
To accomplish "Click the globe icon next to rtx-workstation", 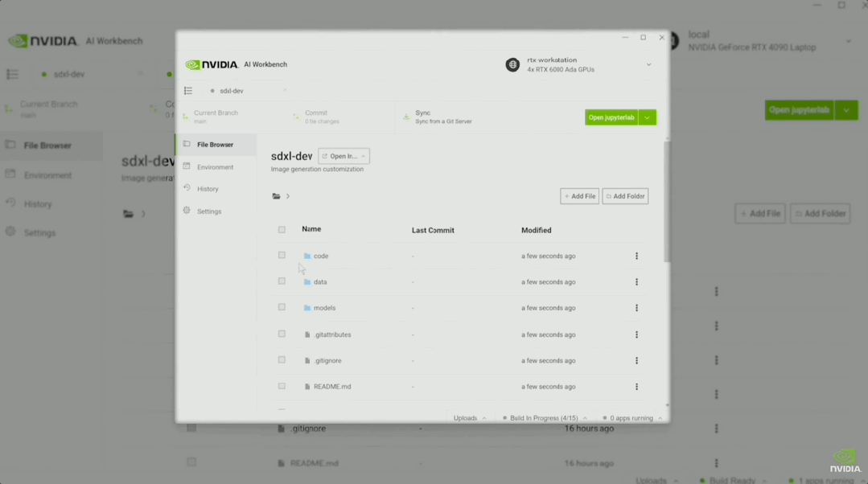I will (x=512, y=64).
